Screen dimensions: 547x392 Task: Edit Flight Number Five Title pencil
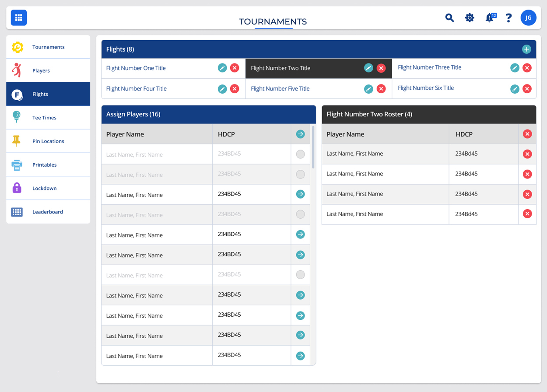pos(368,89)
